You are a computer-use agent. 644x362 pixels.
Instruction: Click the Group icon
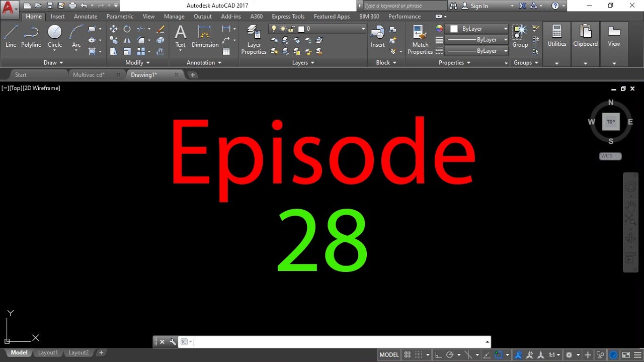point(520,36)
